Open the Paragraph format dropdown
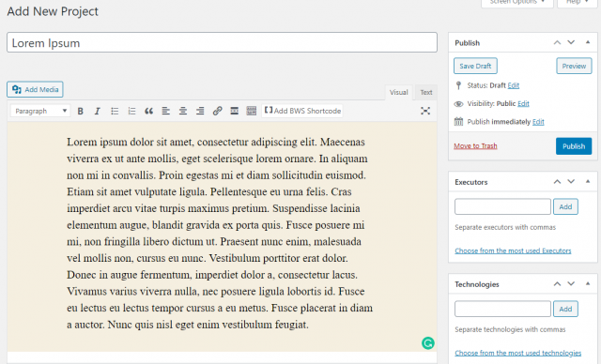 [x=40, y=111]
